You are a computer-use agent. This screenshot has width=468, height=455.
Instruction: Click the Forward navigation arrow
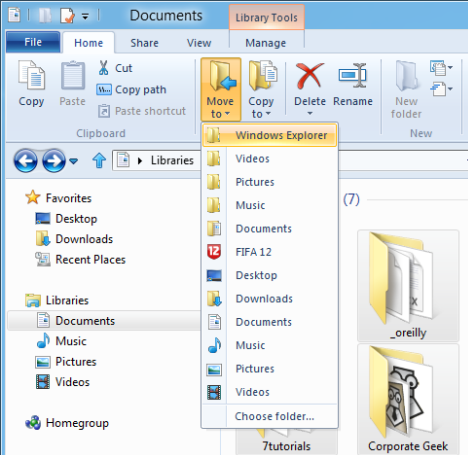(54, 161)
